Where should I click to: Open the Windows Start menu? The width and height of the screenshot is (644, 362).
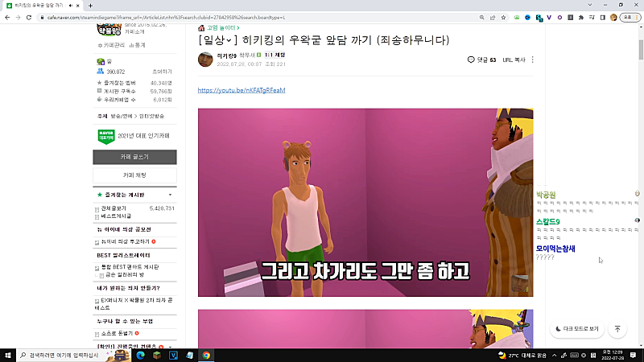coord(8,355)
